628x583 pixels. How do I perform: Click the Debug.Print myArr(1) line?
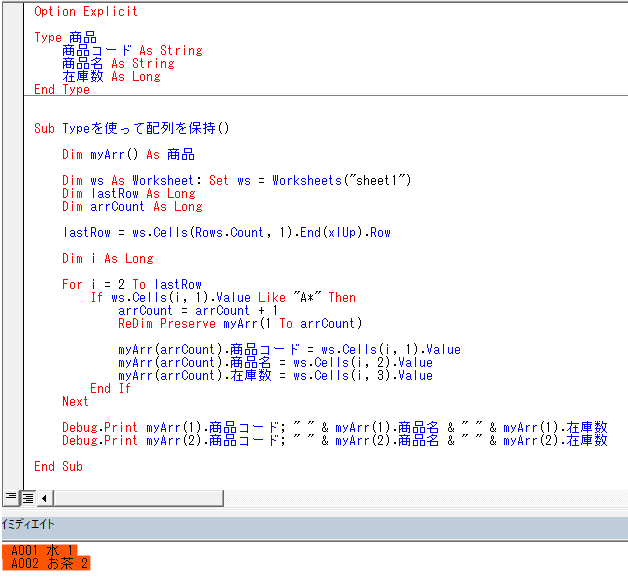coord(335,427)
